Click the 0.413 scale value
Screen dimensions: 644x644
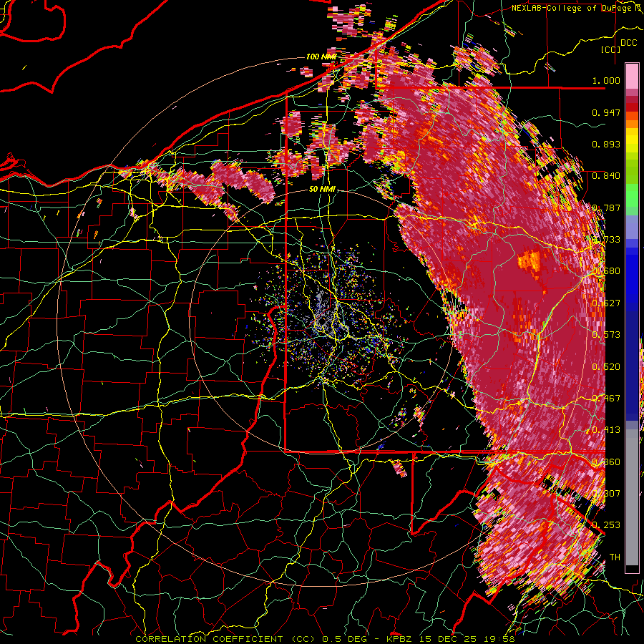[x=606, y=429]
